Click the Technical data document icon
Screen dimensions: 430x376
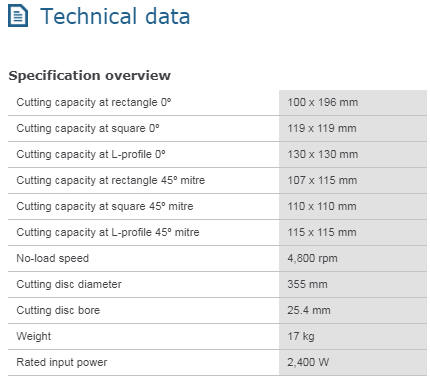tap(18, 16)
